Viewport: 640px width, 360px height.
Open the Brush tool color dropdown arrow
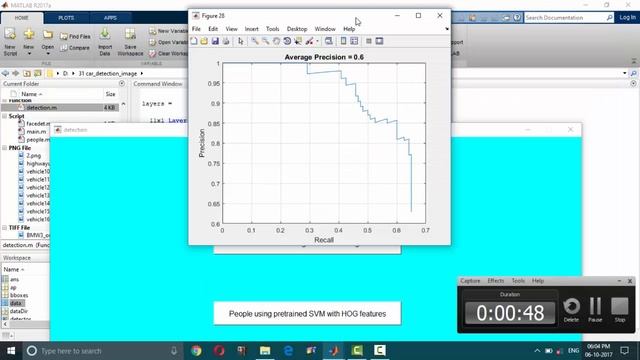pyautogui.click(x=317, y=41)
